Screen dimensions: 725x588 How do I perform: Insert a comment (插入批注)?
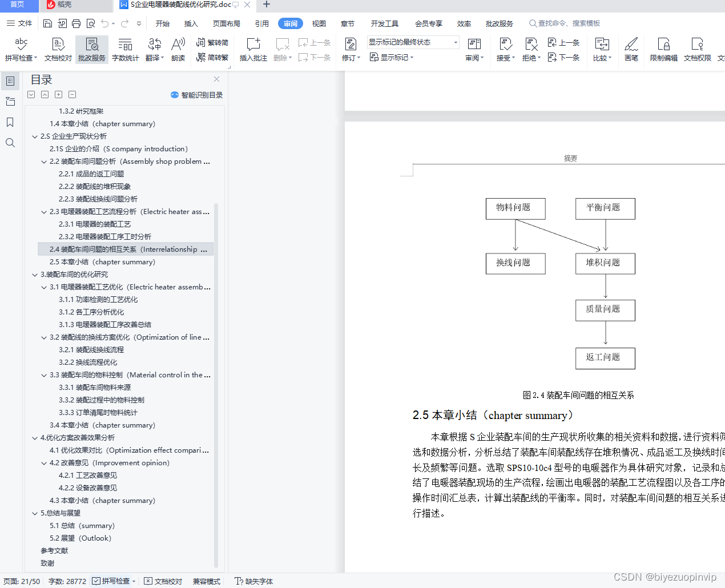[x=253, y=49]
